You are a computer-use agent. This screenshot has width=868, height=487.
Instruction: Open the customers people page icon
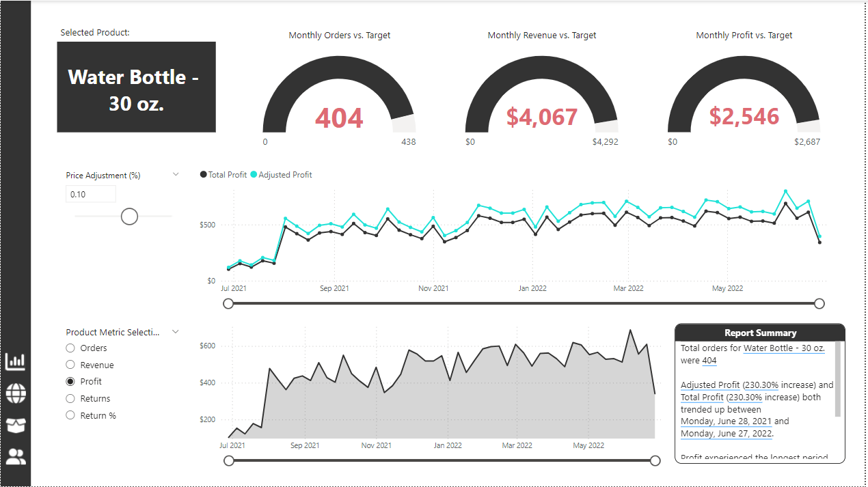pos(15,456)
